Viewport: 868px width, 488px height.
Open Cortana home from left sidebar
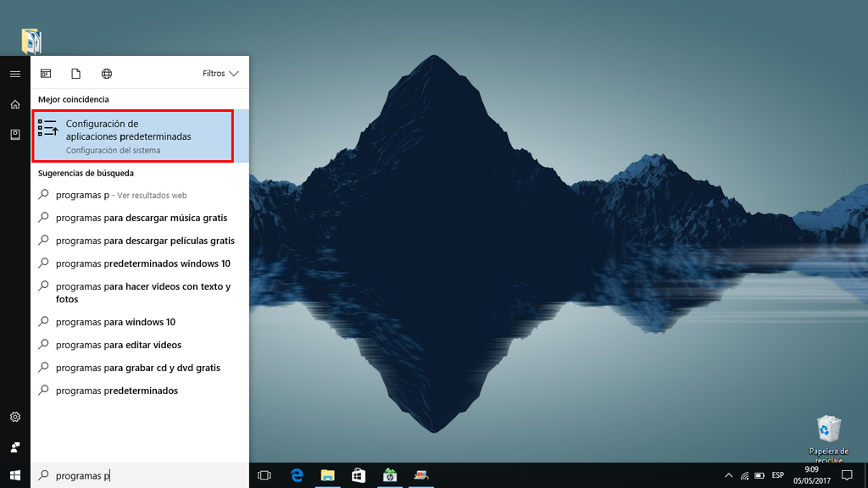(14, 103)
